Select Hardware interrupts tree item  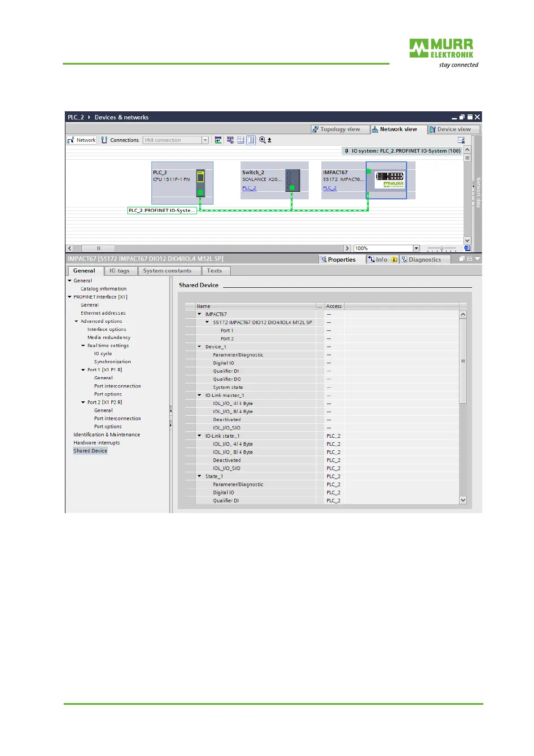pyautogui.click(x=96, y=443)
